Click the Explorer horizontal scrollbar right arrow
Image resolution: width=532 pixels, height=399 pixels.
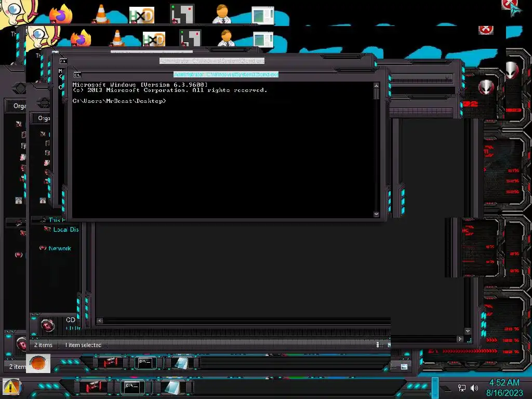(x=460, y=339)
